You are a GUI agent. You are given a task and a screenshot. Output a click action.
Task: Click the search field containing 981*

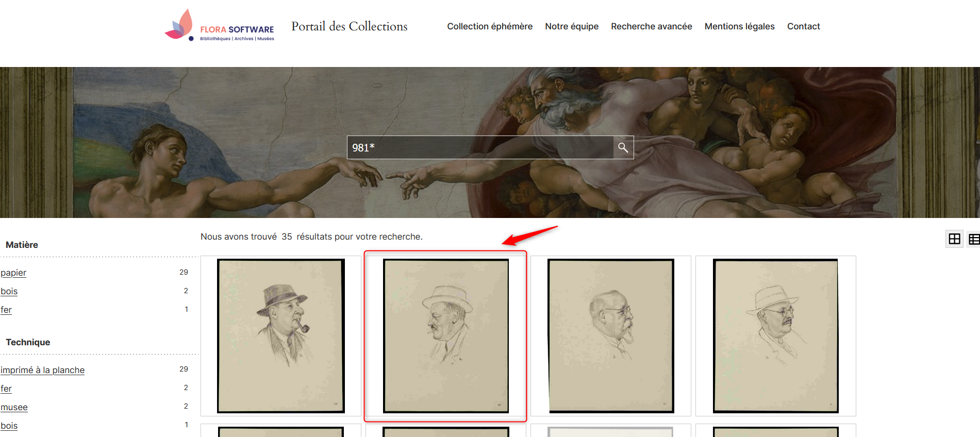click(x=479, y=148)
